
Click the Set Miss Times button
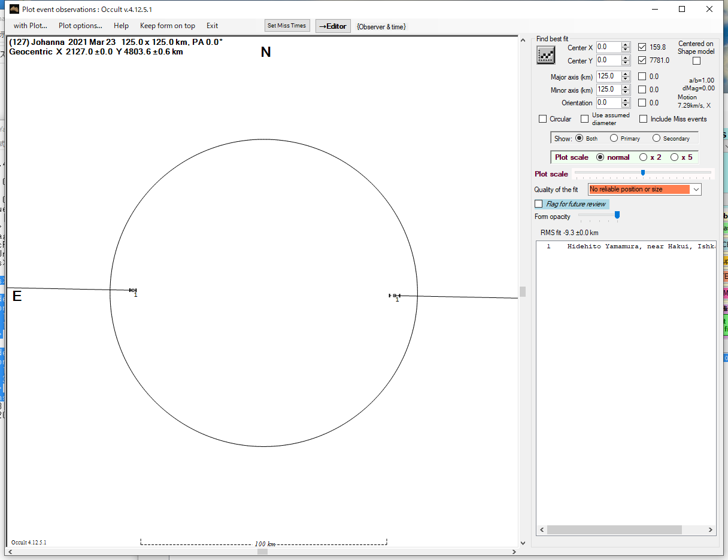(x=287, y=26)
